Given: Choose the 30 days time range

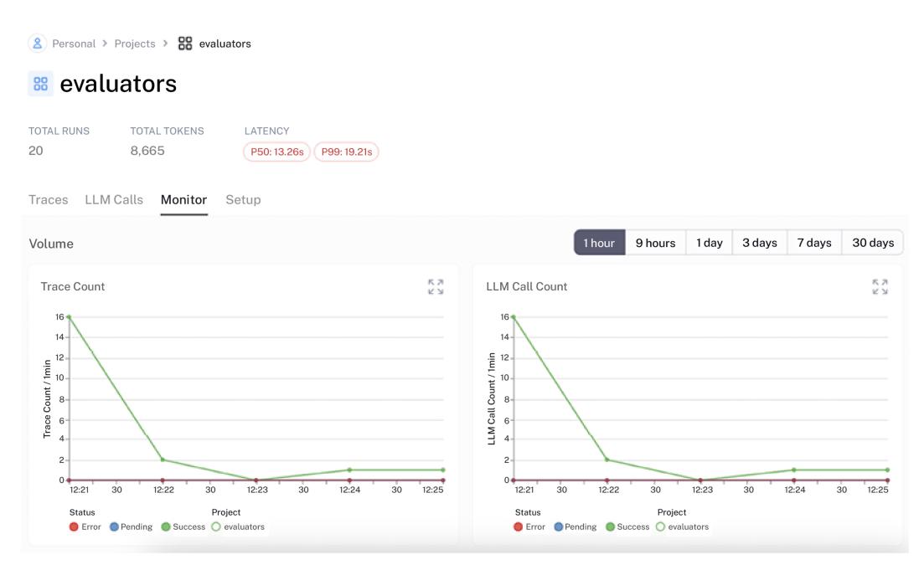Looking at the screenshot, I should pyautogui.click(x=873, y=243).
